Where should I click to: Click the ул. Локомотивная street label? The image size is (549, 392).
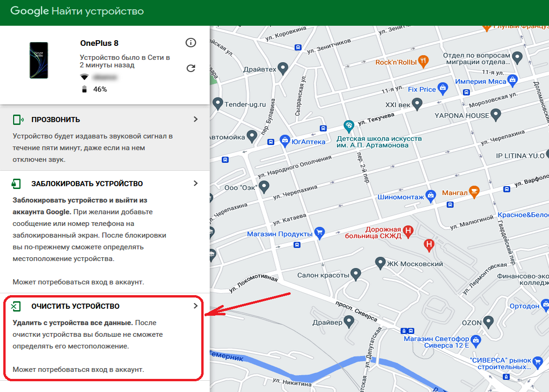coord(253,283)
